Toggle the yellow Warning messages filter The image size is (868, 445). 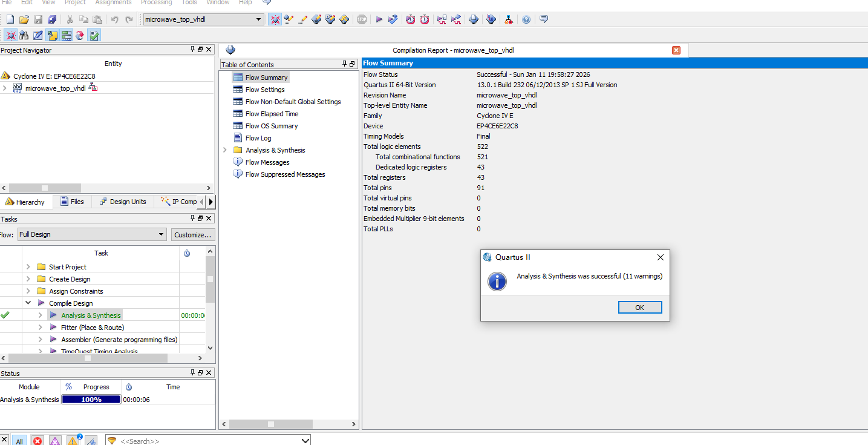(73, 440)
